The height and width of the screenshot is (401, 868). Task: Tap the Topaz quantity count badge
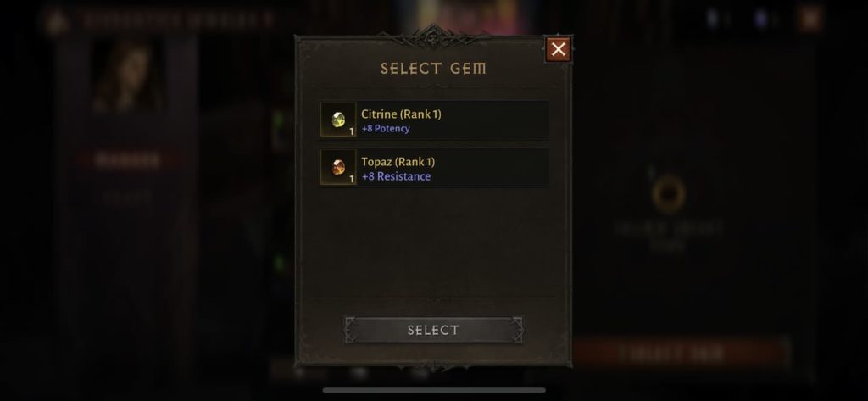[x=351, y=180]
